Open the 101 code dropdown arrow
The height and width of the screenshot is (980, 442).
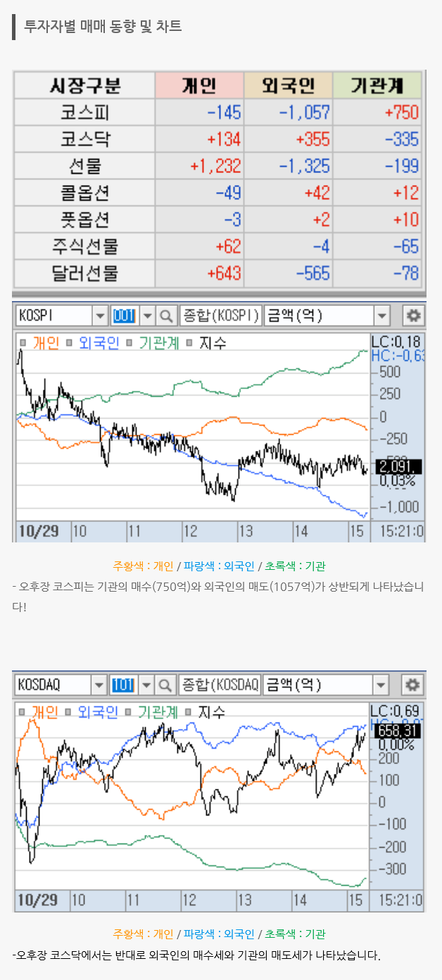click(147, 685)
